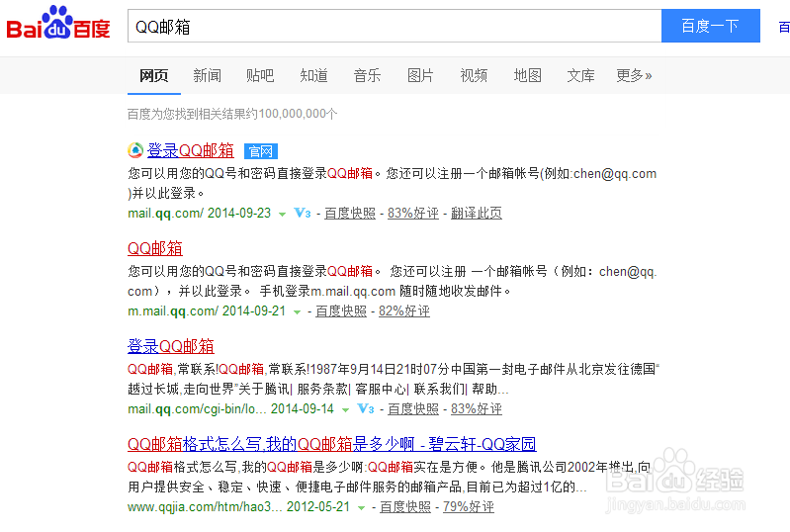Viewport: 790px width, 532px height.
Task: Open first result 登录QQ邮箱 with 官网 badge
Action: click(191, 150)
